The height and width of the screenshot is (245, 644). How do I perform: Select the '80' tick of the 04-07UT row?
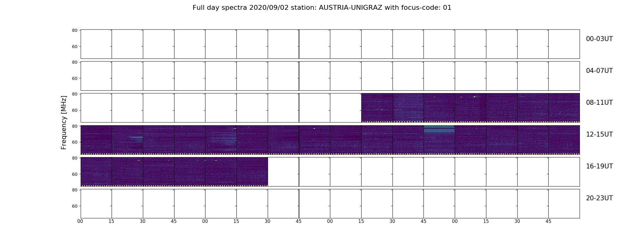(75, 62)
